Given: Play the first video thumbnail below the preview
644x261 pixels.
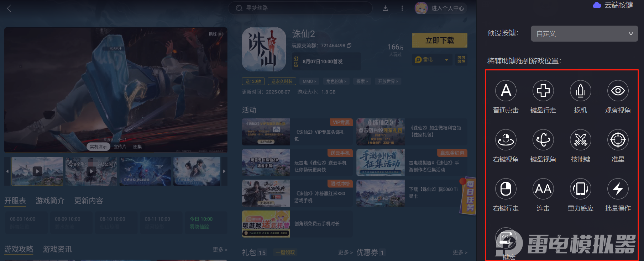Looking at the screenshot, I should coord(37,171).
